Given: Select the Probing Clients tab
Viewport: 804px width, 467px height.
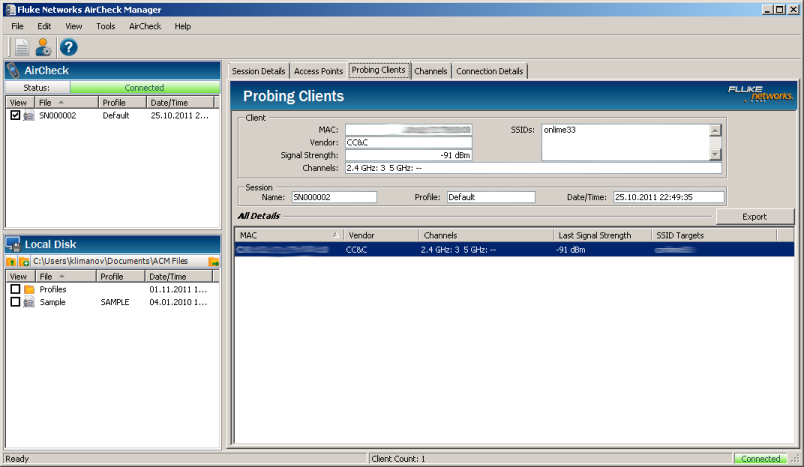Looking at the screenshot, I should [378, 70].
